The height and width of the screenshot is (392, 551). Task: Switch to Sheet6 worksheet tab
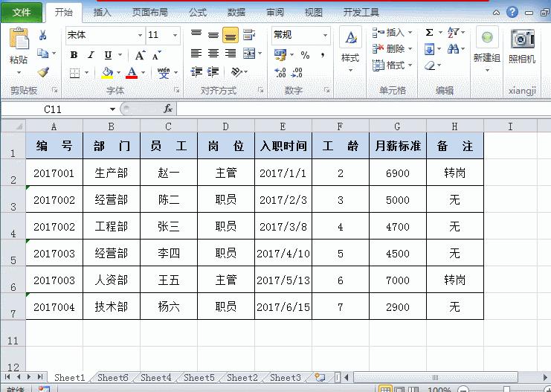coord(113,378)
